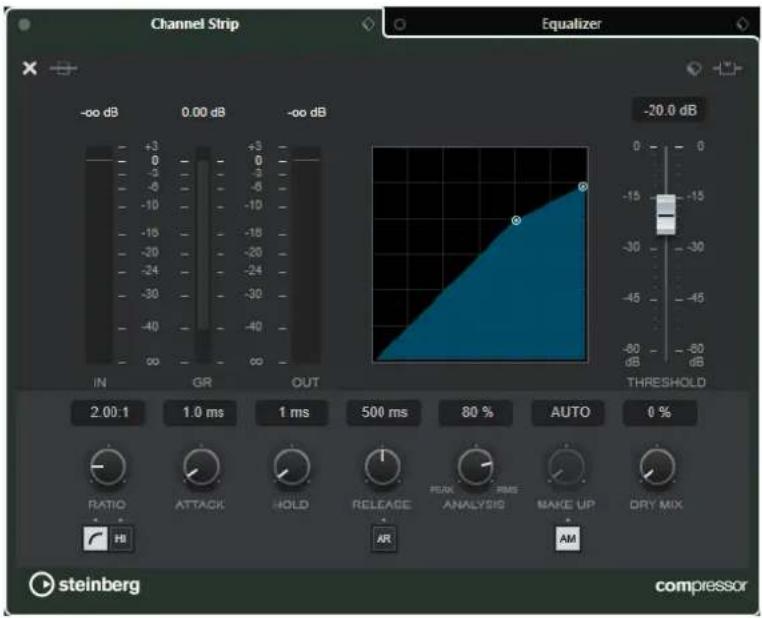Screen dimensions: 762x618
Task: Switch to the Channel Strip tab
Action: [194, 24]
